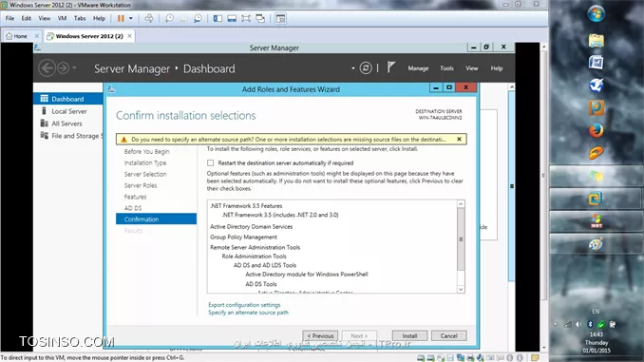Click 'Group Policy Management' list entry
Viewport: 644px width, 362px height.
point(243,238)
